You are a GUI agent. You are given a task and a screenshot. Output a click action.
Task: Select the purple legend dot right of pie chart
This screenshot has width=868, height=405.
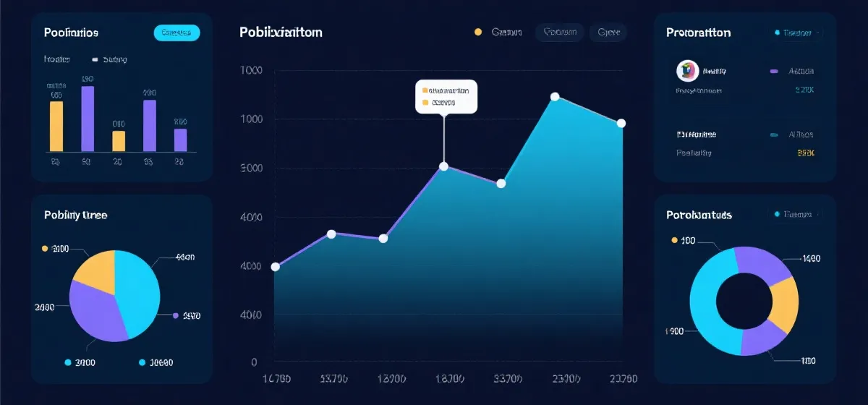click(x=175, y=315)
